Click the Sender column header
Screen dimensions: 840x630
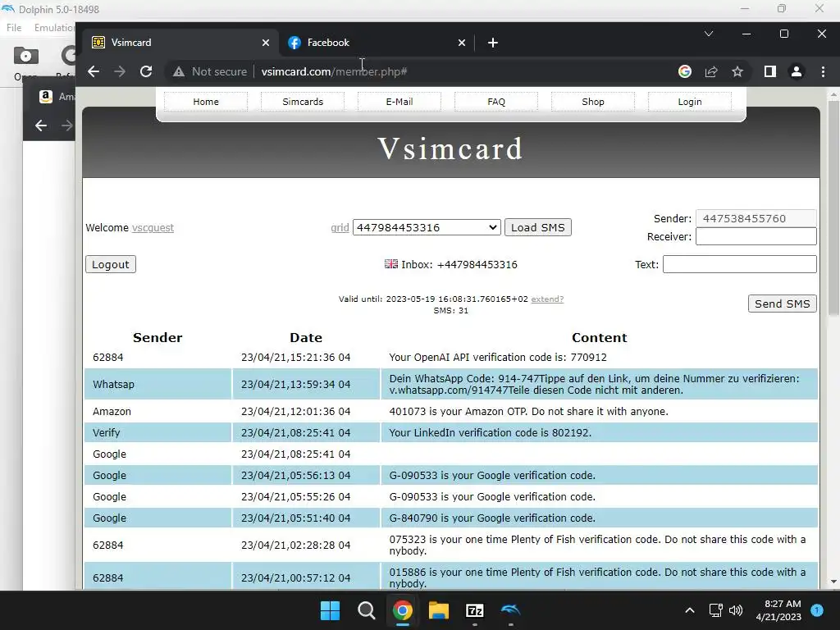tap(157, 337)
